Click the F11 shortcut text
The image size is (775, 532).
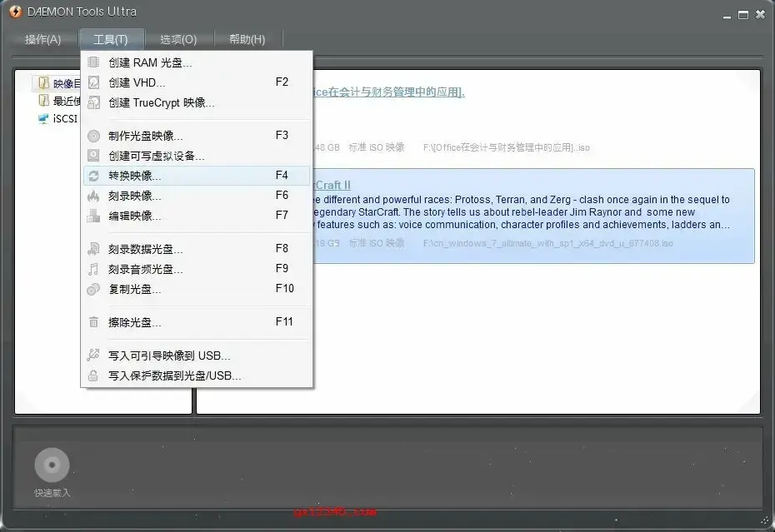point(284,321)
